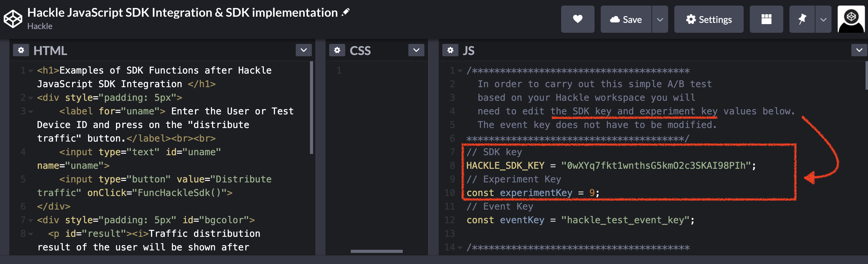Fold HTML line 3 label block

(31, 112)
